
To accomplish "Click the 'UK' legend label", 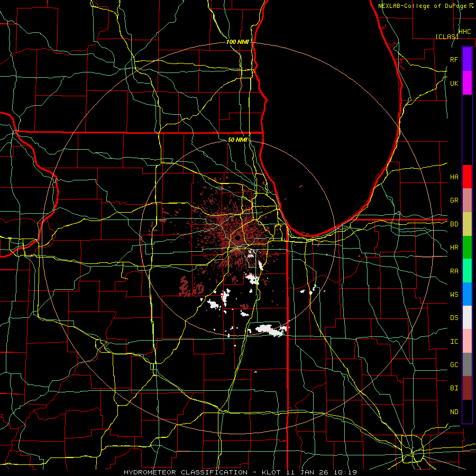I will 454,83.
